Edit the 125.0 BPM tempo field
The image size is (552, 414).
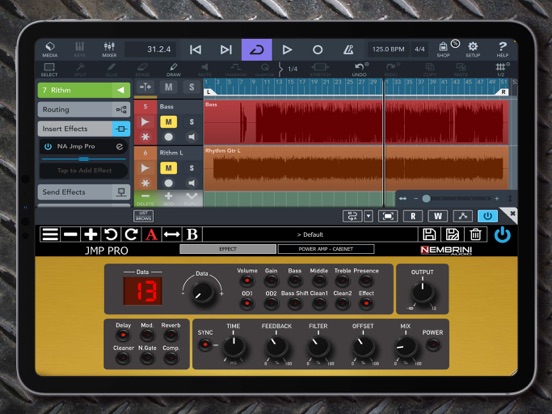(x=389, y=49)
